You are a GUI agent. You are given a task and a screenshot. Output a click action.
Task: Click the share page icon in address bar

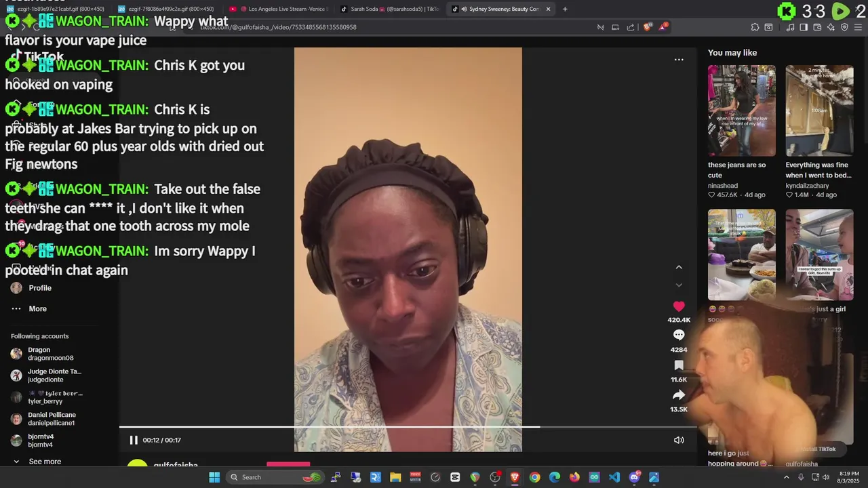point(631,27)
